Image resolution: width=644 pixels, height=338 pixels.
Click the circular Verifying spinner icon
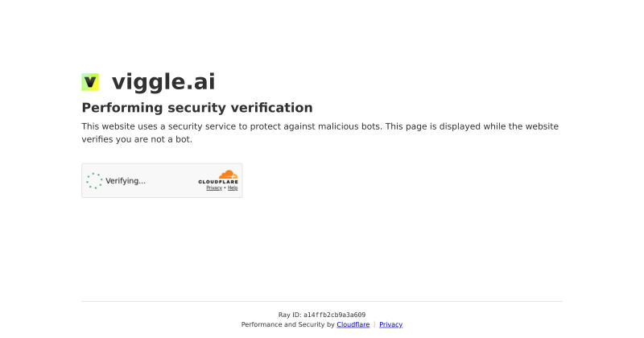(94, 181)
